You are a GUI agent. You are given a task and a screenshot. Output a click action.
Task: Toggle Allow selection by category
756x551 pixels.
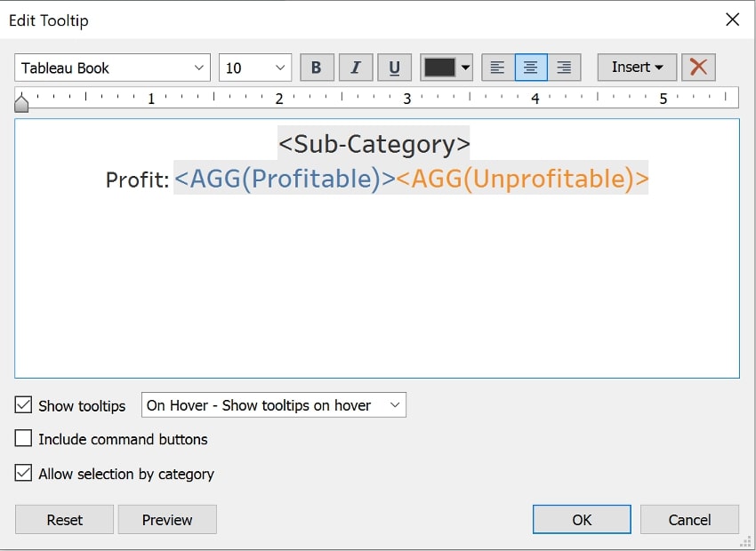pyautogui.click(x=23, y=473)
